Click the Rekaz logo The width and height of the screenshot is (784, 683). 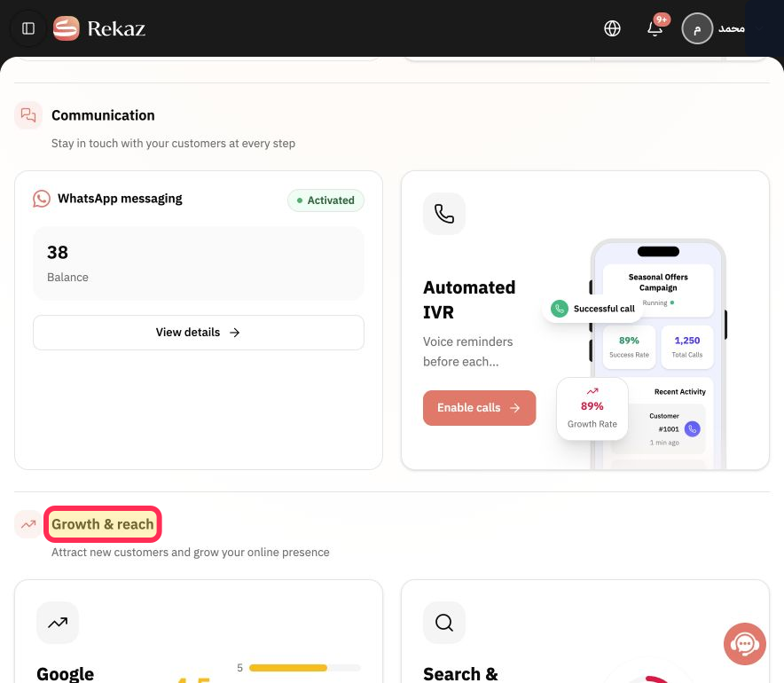[99, 28]
